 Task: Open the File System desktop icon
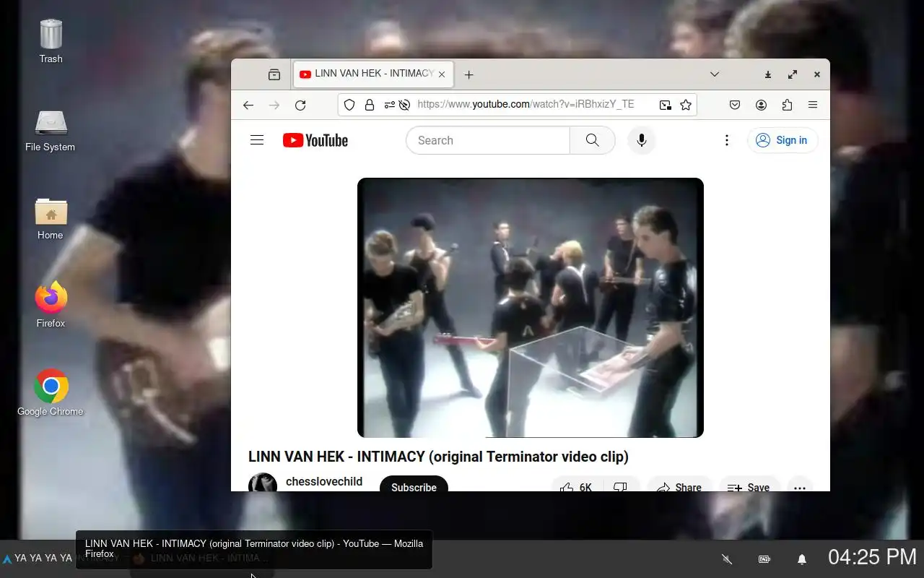pos(51,130)
